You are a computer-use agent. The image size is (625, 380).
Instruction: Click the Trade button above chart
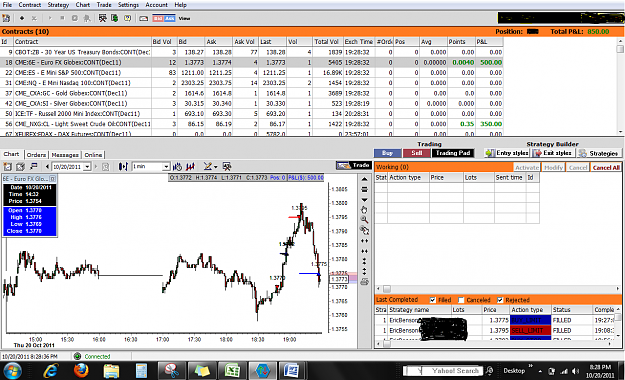pos(354,165)
